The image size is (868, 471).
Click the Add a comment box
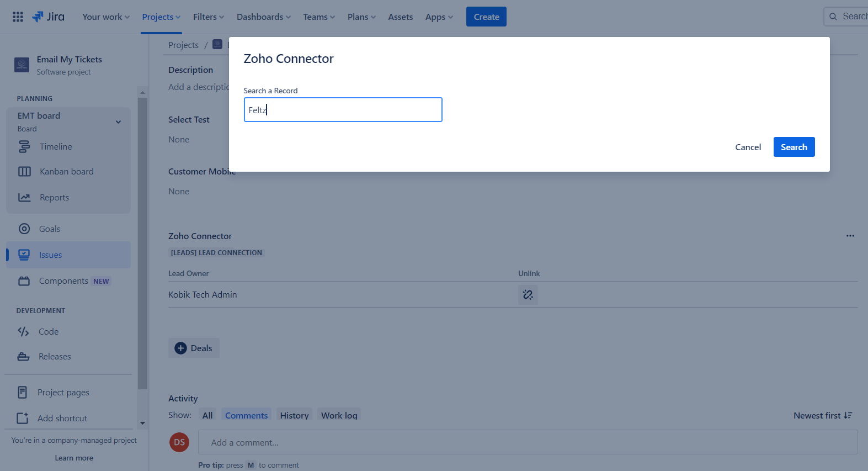click(x=528, y=442)
